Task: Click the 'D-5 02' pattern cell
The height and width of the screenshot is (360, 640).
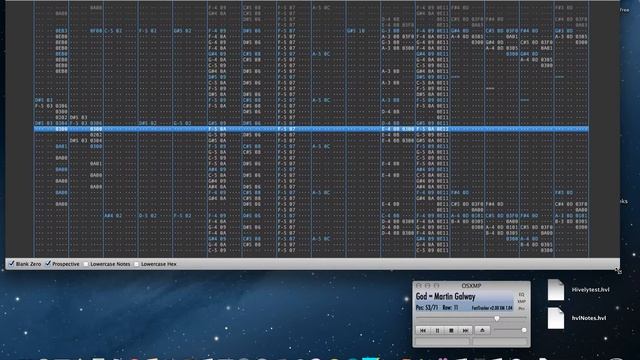Action: (x=148, y=216)
